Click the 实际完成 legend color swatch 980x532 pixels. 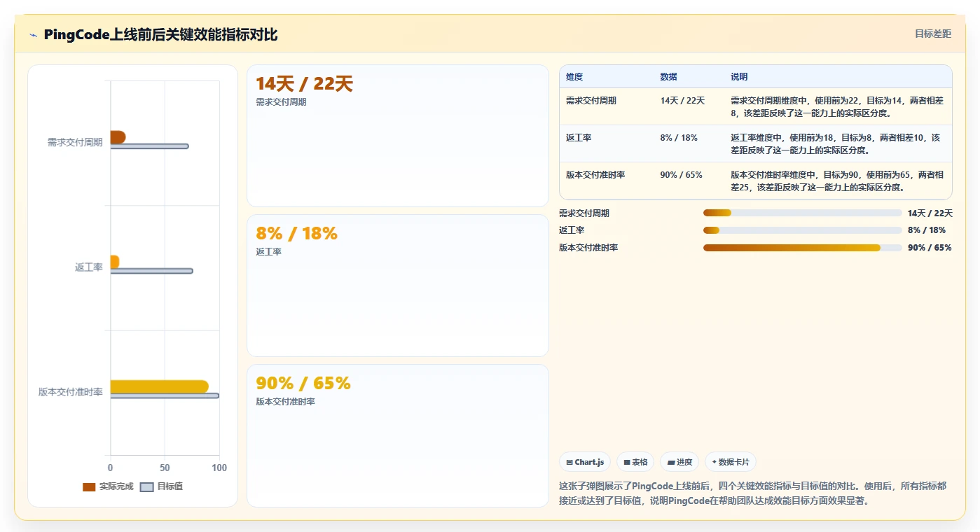coord(89,486)
